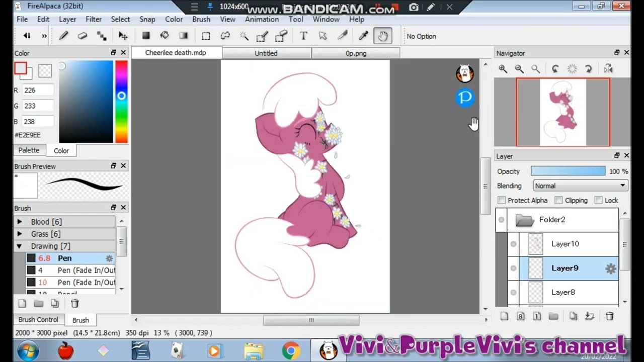This screenshot has width=644, height=362.
Task: Switch to the Brush Control tab
Action: 38,320
